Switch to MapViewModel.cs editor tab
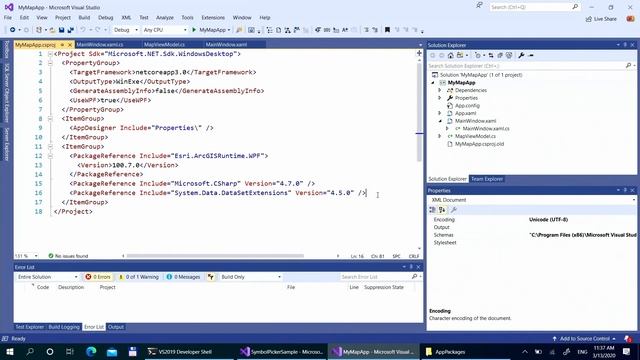The image size is (640, 360). [164, 44]
